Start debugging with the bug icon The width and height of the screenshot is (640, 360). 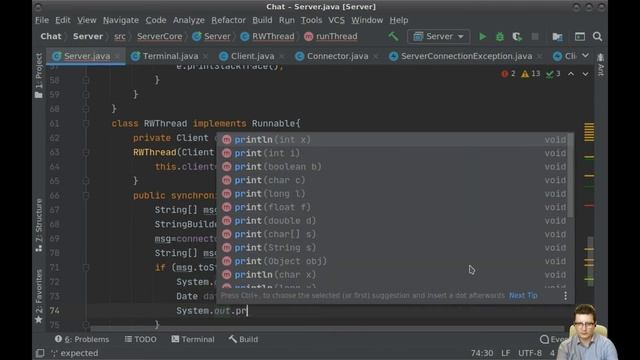click(x=500, y=37)
